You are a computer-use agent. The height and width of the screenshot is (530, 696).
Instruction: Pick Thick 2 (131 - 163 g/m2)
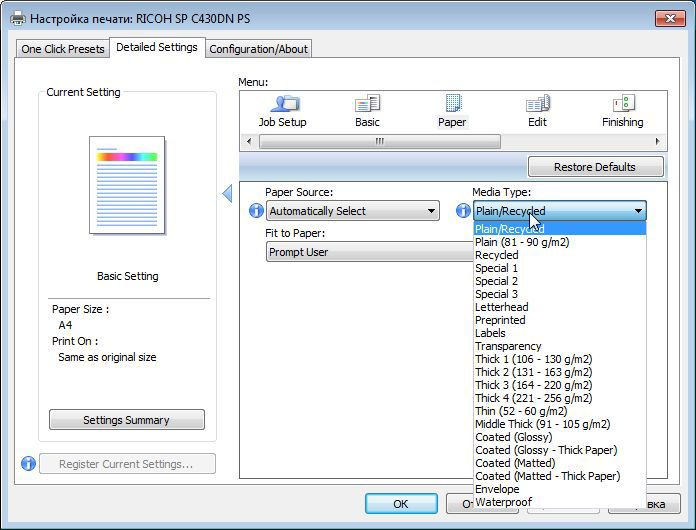coord(560,372)
